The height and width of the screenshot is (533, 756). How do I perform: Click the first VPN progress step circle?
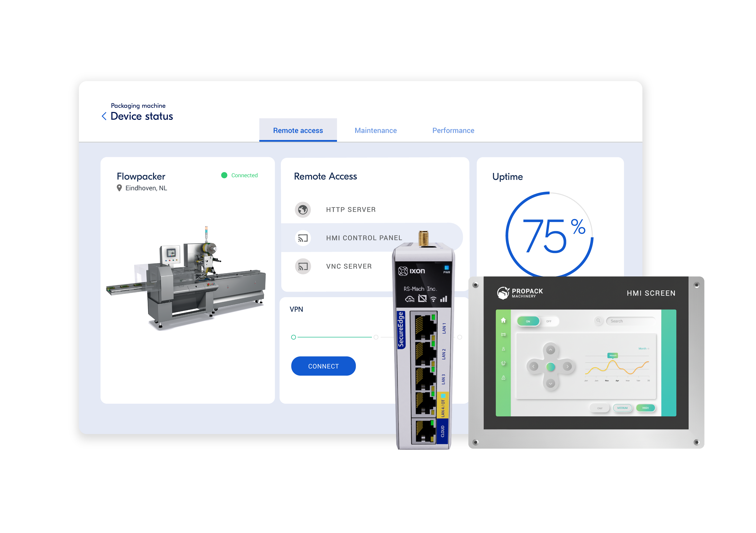(293, 337)
